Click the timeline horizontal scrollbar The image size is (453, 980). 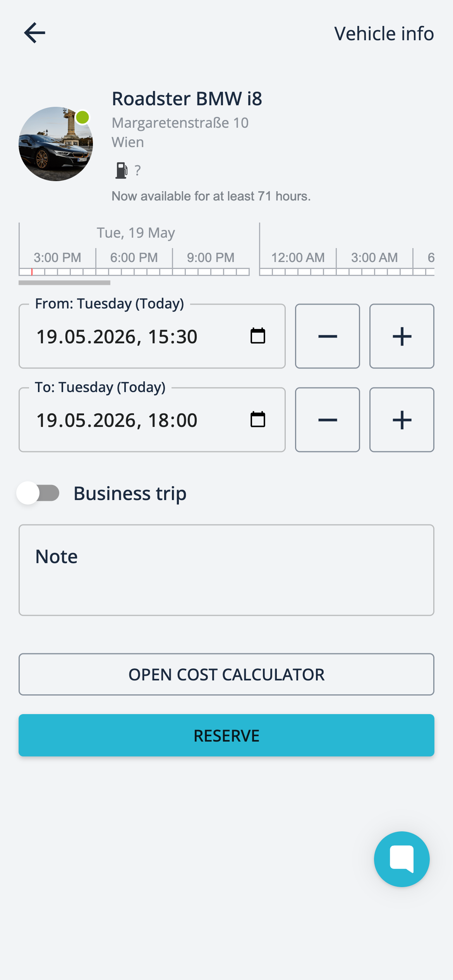tap(64, 283)
